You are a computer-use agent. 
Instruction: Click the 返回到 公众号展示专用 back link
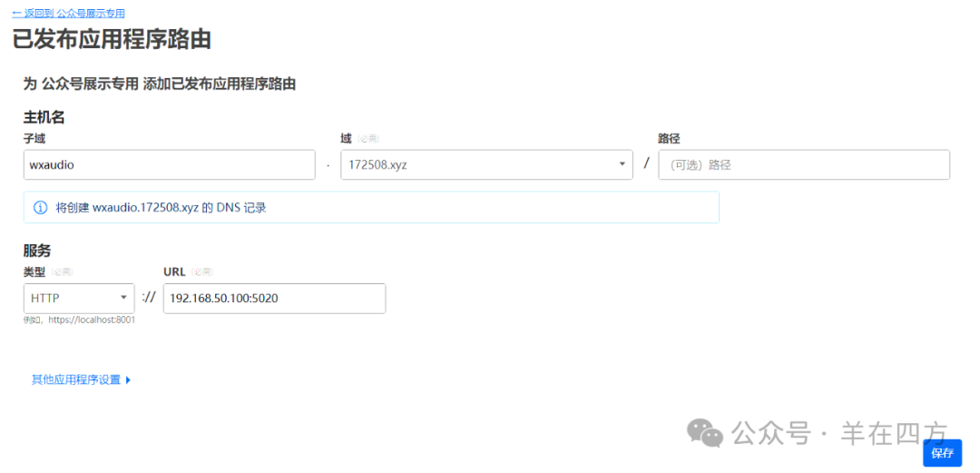69,14
